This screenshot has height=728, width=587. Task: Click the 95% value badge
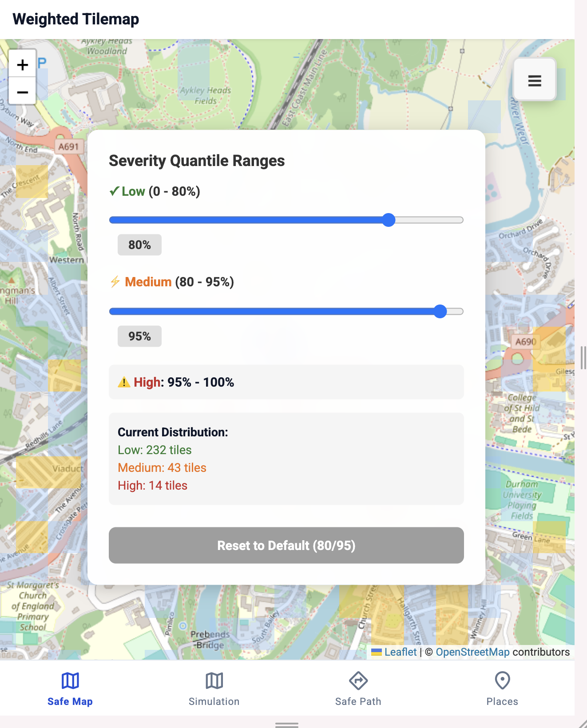[139, 336]
